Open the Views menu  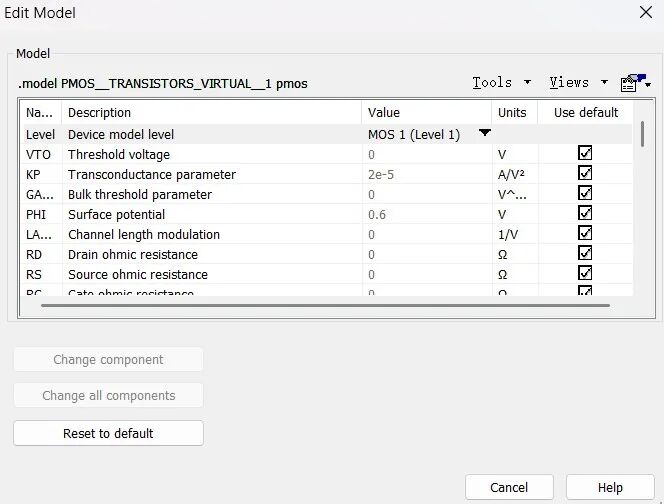coord(569,83)
